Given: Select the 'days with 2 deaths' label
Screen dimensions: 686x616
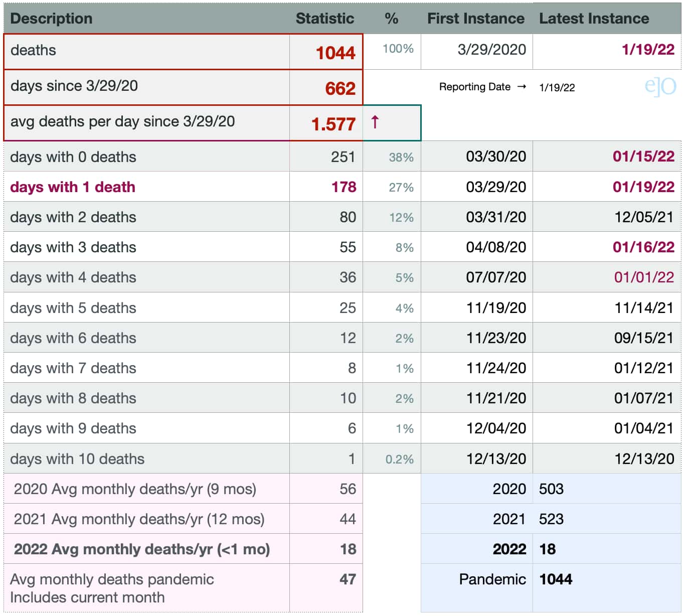Looking at the screenshot, I should (x=73, y=217).
